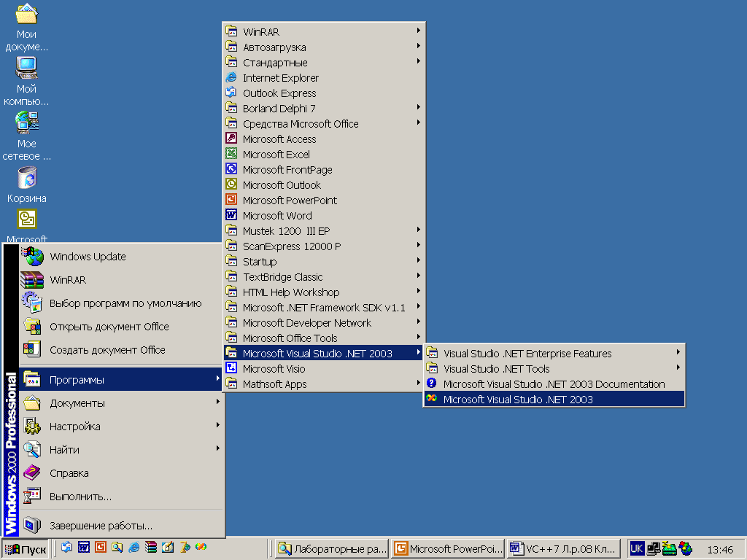Choose Завершение работы... shutdown

121,525
